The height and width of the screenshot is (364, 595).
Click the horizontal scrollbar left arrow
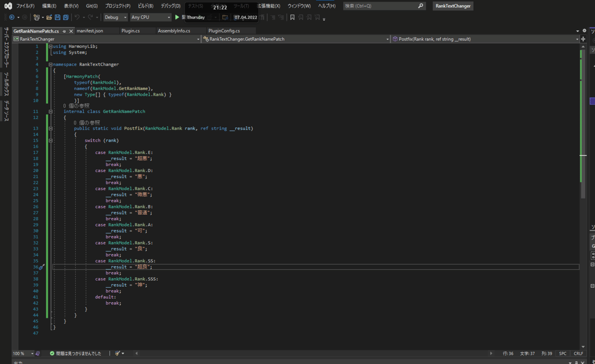(x=136, y=354)
